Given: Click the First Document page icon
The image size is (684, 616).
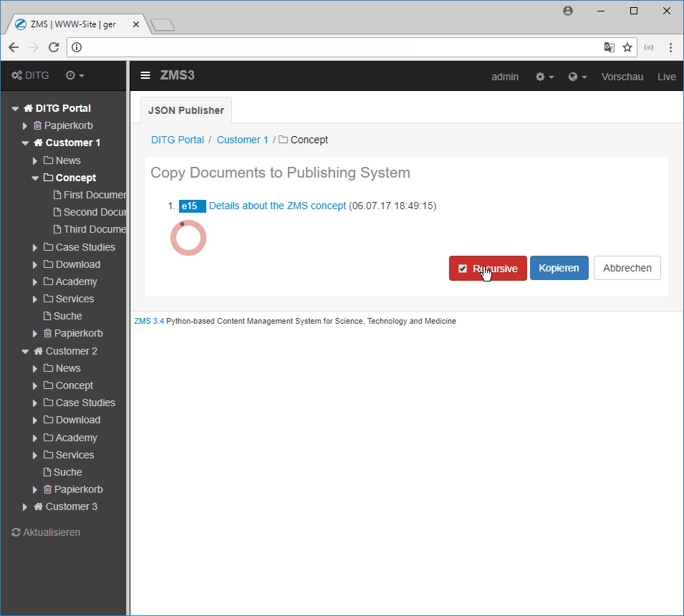Looking at the screenshot, I should pos(57,195).
